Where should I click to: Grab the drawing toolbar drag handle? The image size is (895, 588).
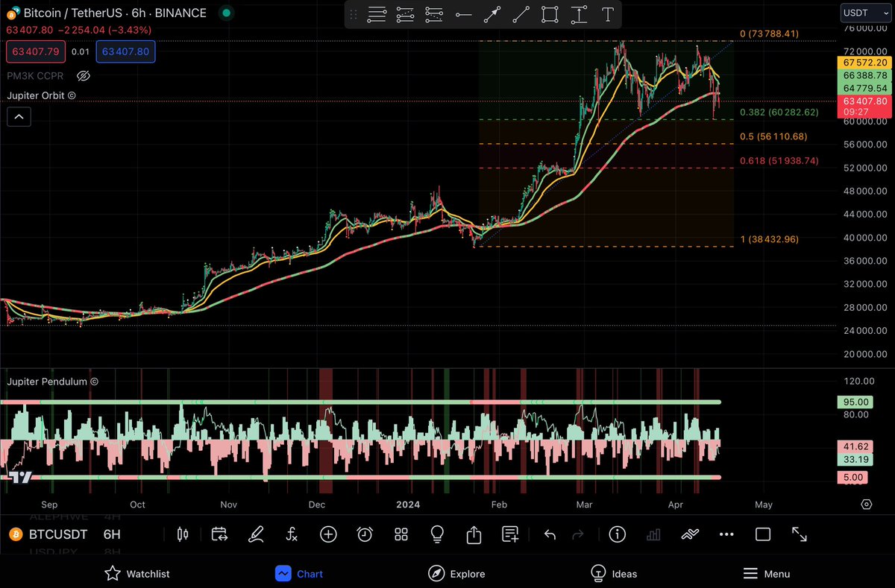coord(354,14)
